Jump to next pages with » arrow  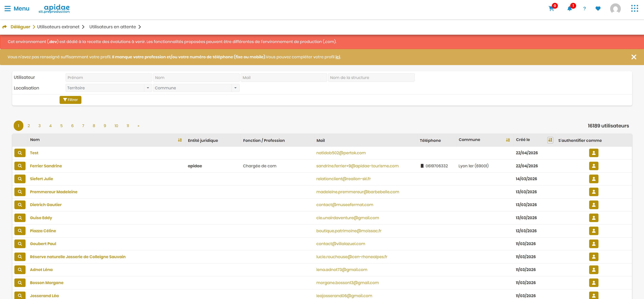[138, 126]
